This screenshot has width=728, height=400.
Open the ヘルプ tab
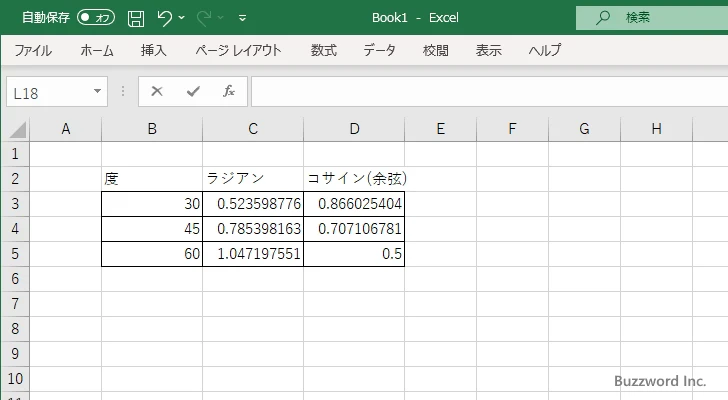pyautogui.click(x=545, y=50)
